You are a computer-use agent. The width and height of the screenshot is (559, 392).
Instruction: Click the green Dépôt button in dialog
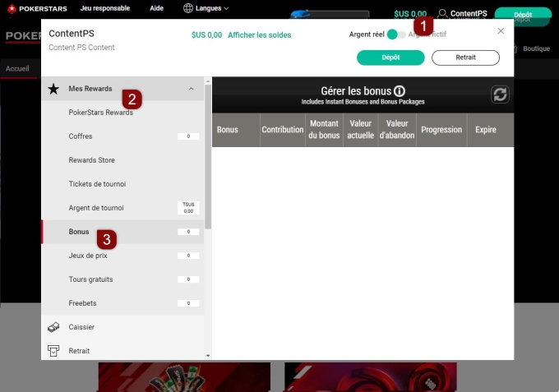point(390,58)
